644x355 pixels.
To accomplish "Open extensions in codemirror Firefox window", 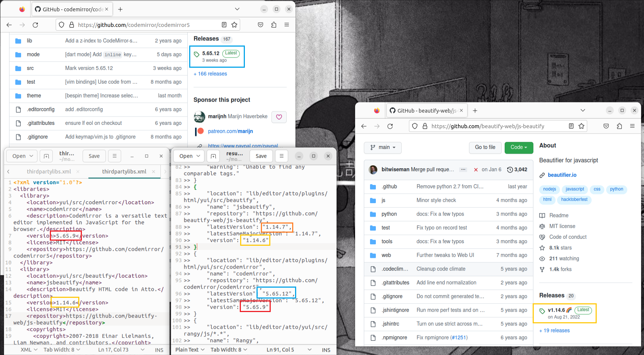I will (x=274, y=25).
